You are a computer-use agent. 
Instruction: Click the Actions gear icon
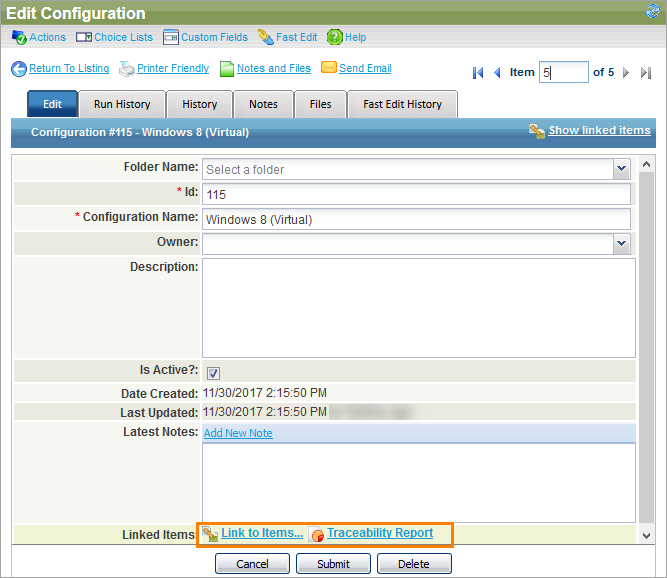click(18, 37)
